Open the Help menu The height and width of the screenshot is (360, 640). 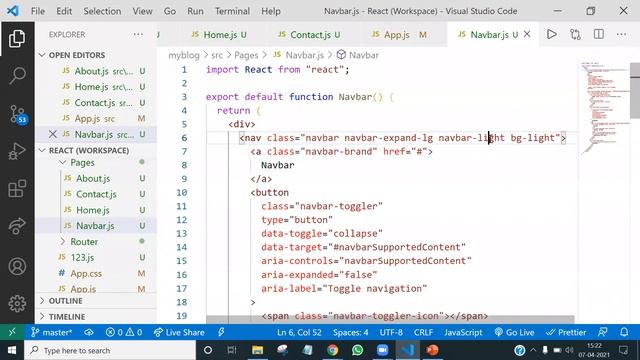pos(271,11)
